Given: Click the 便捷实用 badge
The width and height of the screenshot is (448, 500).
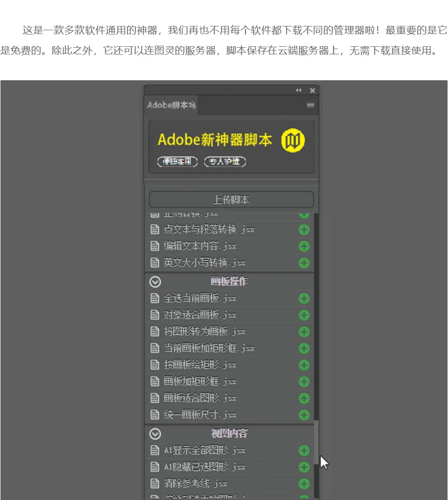Looking at the screenshot, I should [x=178, y=161].
